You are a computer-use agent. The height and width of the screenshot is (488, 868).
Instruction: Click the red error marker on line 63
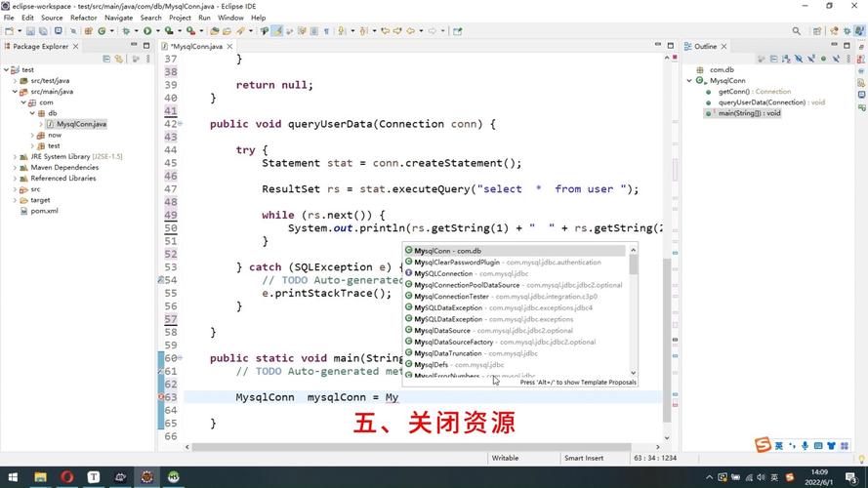pyautogui.click(x=160, y=396)
